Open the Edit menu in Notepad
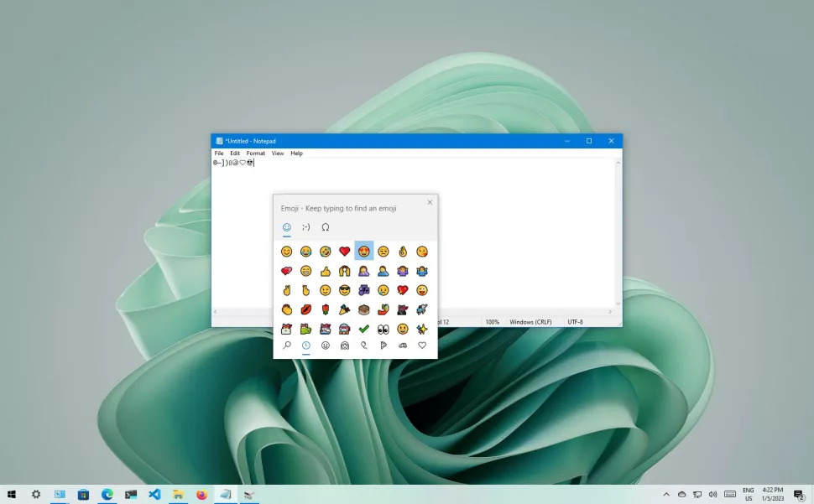 [x=235, y=153]
